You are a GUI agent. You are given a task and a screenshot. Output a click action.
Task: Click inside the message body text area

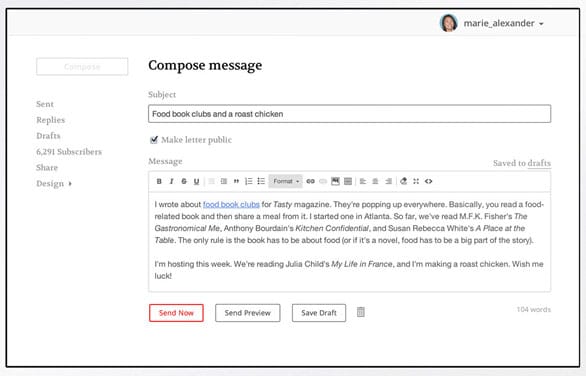point(349,242)
